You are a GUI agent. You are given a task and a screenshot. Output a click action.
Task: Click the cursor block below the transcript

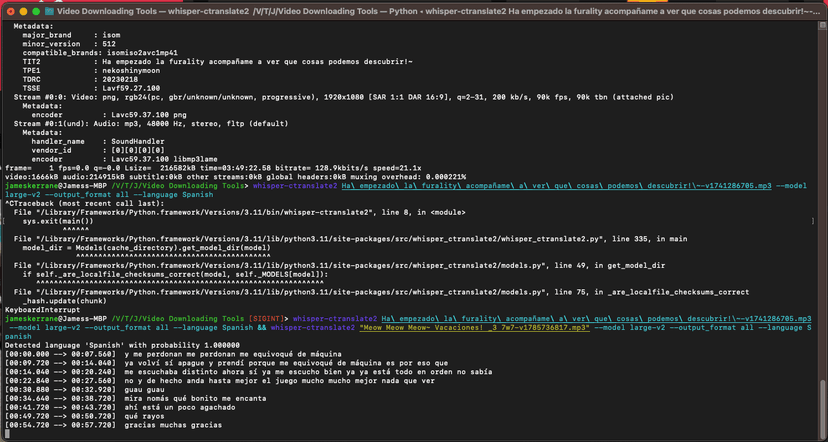coord(7,433)
